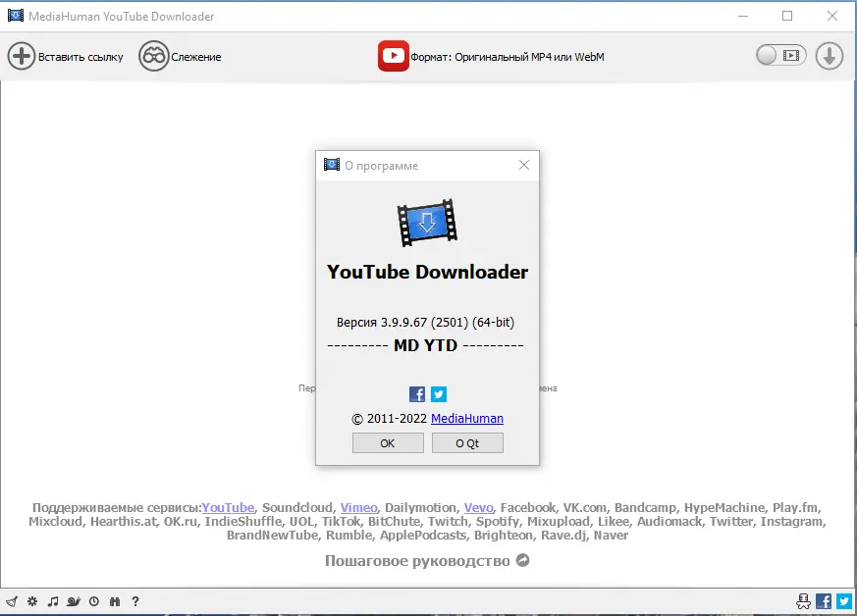This screenshot has height=616, width=857.
Task: Open Facebook from the About dialog
Action: point(416,393)
